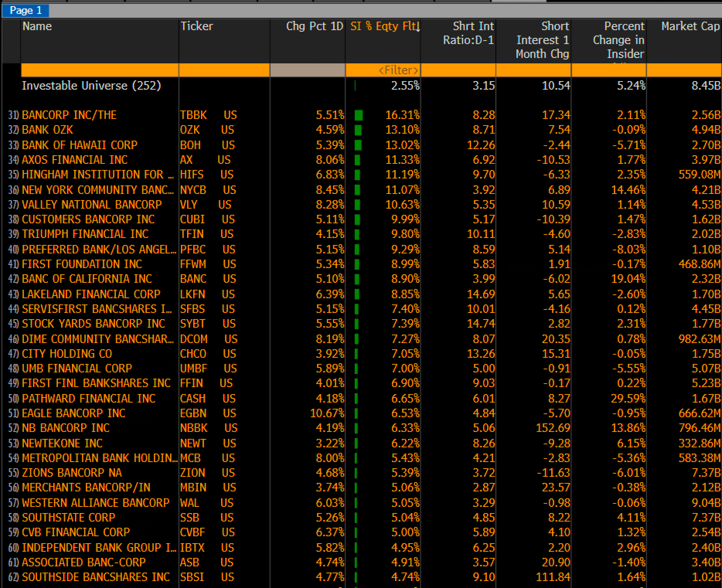Screen dimensions: 722x588
Task: Click ticker UMBF US
Action: [209, 369]
